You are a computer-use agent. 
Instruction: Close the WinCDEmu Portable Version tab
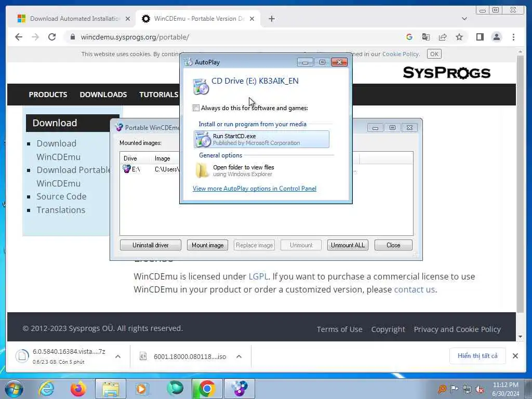[x=252, y=19]
